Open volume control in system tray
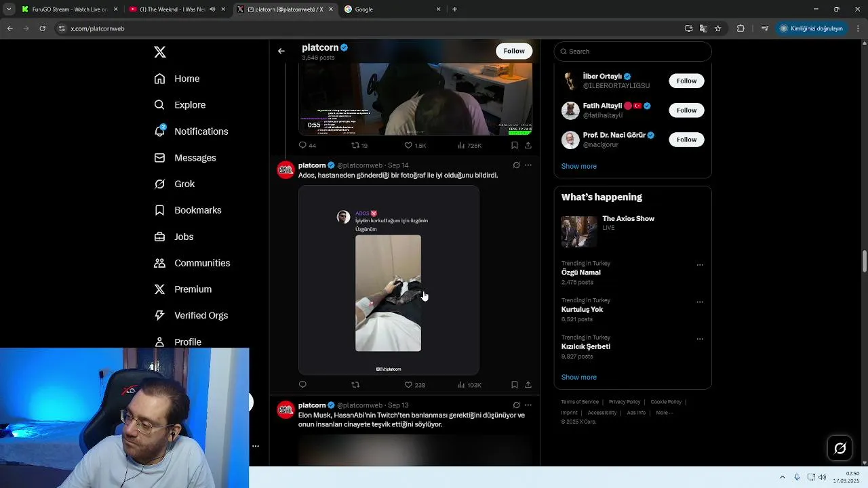The width and height of the screenshot is (868, 488). click(823, 477)
